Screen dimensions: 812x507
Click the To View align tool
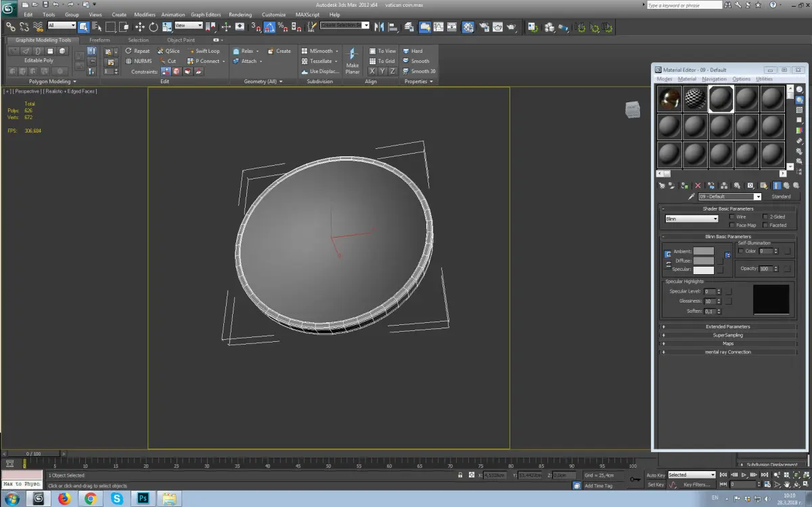pos(382,51)
